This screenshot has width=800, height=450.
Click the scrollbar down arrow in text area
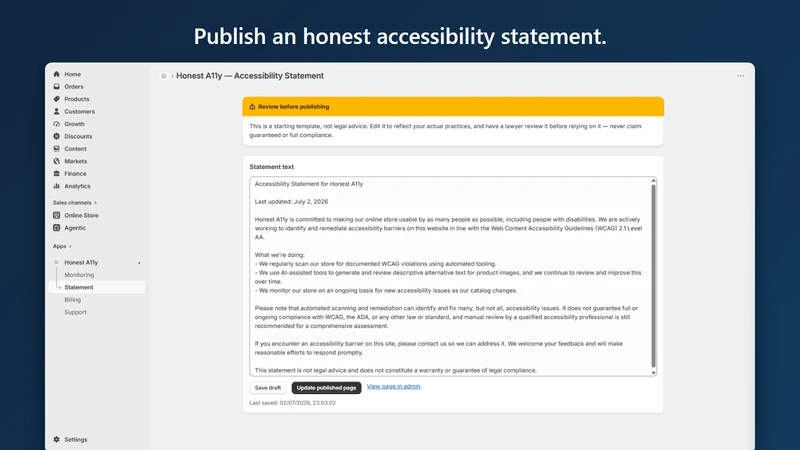tap(653, 373)
